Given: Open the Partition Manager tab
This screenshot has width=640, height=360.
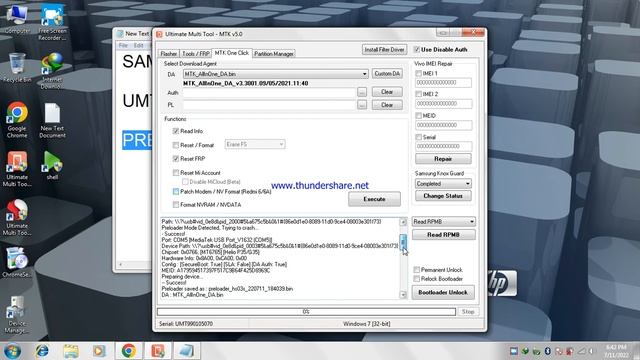Looking at the screenshot, I should click(273, 54).
